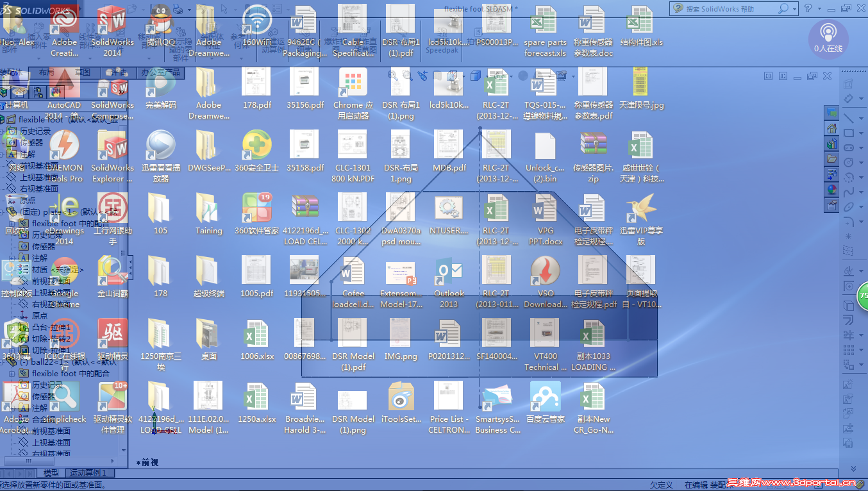This screenshot has height=491, width=868.
Task: Select the 迅雷VIP尊享版 desktop shortcut
Action: click(x=641, y=219)
